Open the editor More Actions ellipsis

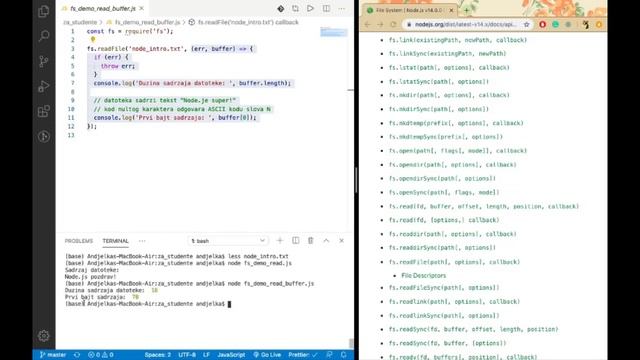click(x=342, y=9)
